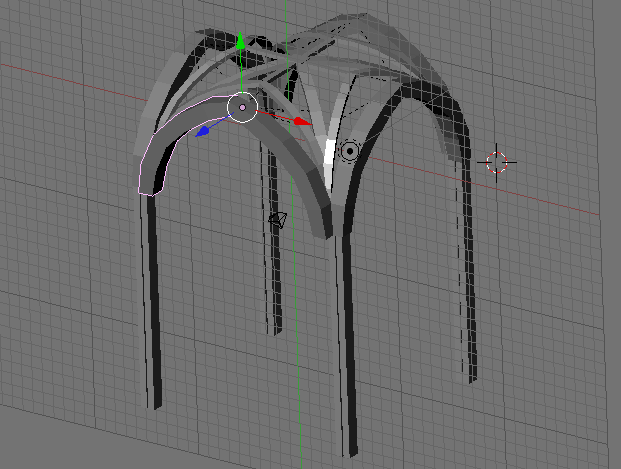Image resolution: width=621 pixels, height=469 pixels.
Task: Grab the red X-axis manipulator arrow
Action: (x=303, y=121)
